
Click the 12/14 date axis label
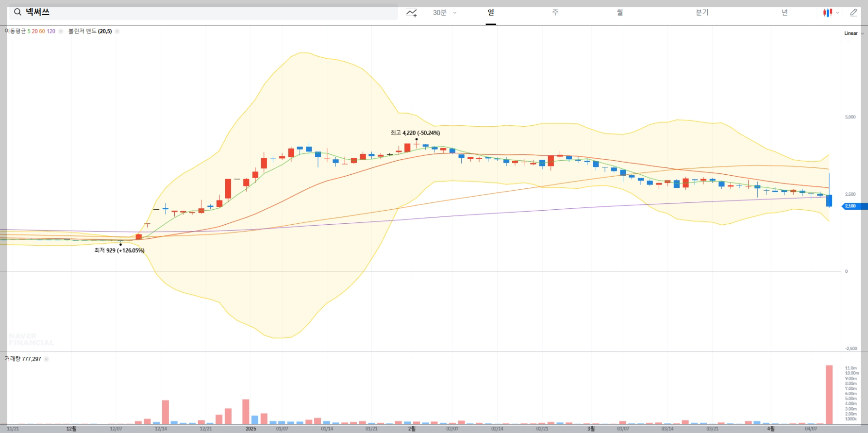(161, 429)
